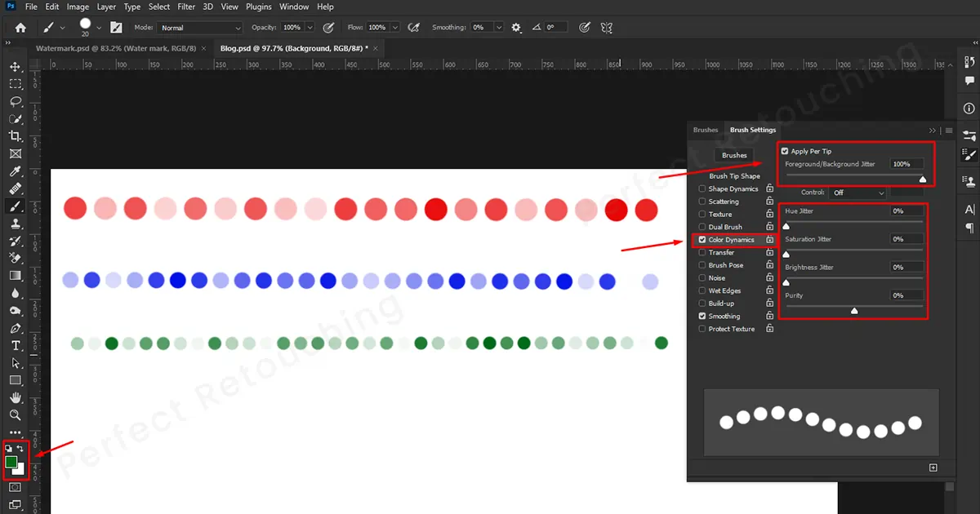This screenshot has height=514, width=980.
Task: Click the Brush Tip Shape entry
Action: 735,175
